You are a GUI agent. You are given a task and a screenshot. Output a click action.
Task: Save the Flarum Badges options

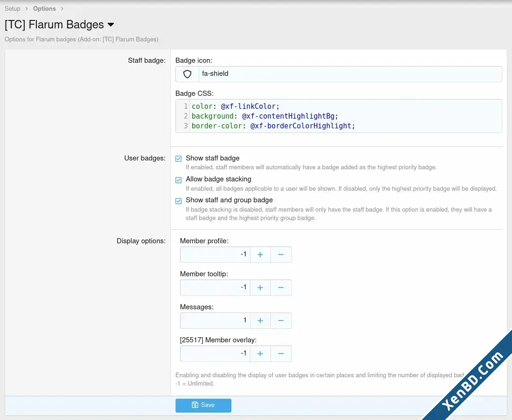pyautogui.click(x=203, y=405)
